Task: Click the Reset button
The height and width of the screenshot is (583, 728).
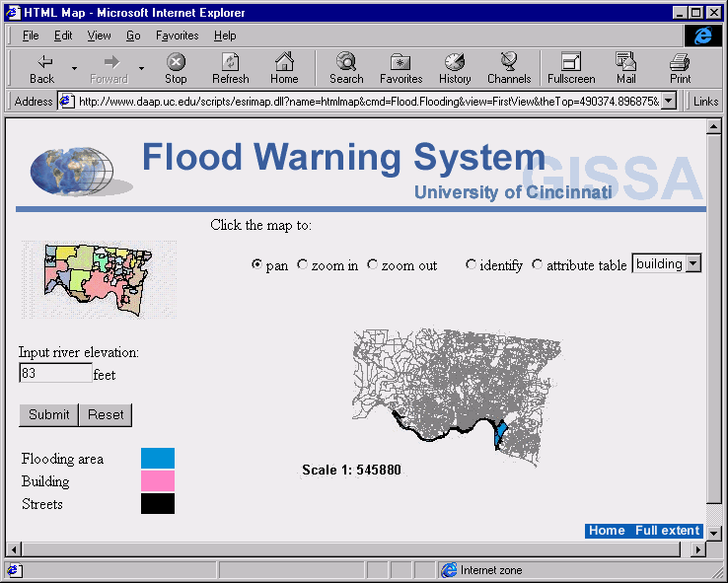Action: [106, 414]
